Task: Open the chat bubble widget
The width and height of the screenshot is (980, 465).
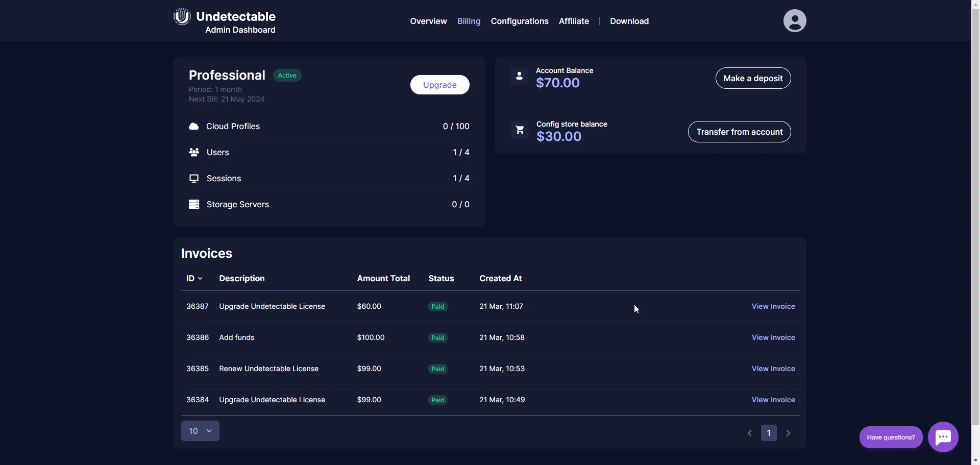Action: [943, 437]
